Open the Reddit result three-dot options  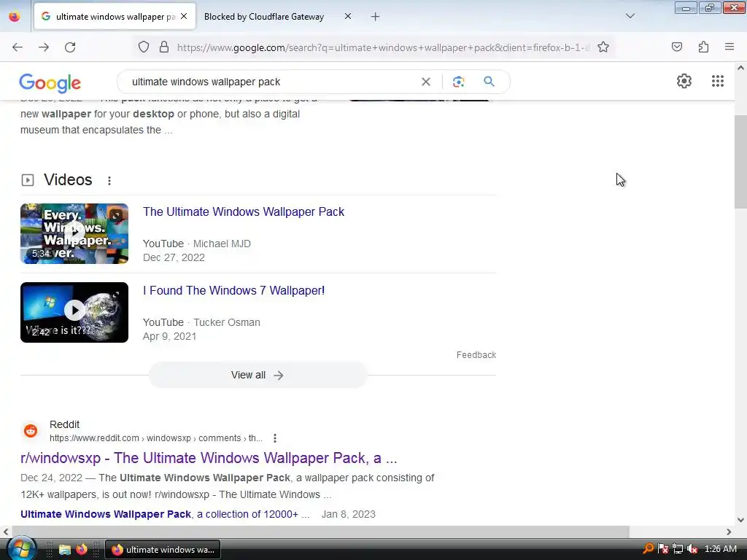click(x=275, y=438)
